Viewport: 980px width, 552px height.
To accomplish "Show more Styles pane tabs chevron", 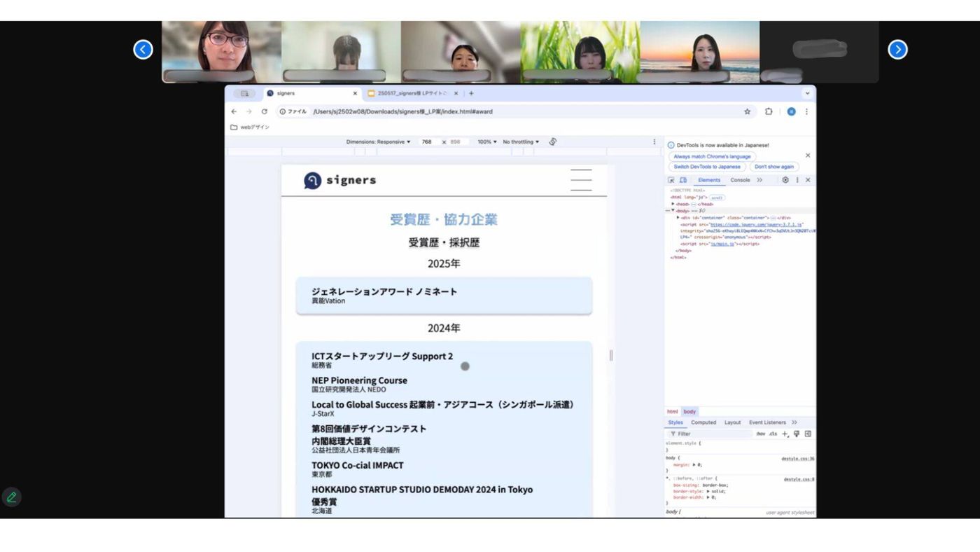I will point(794,422).
